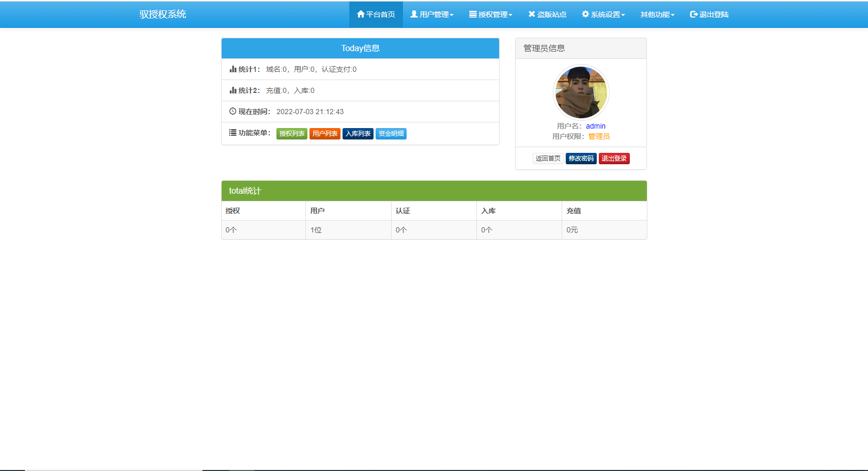Viewport: 868px width, 471px height.
Task: Click the clock icon beside 现在时间
Action: coord(233,112)
